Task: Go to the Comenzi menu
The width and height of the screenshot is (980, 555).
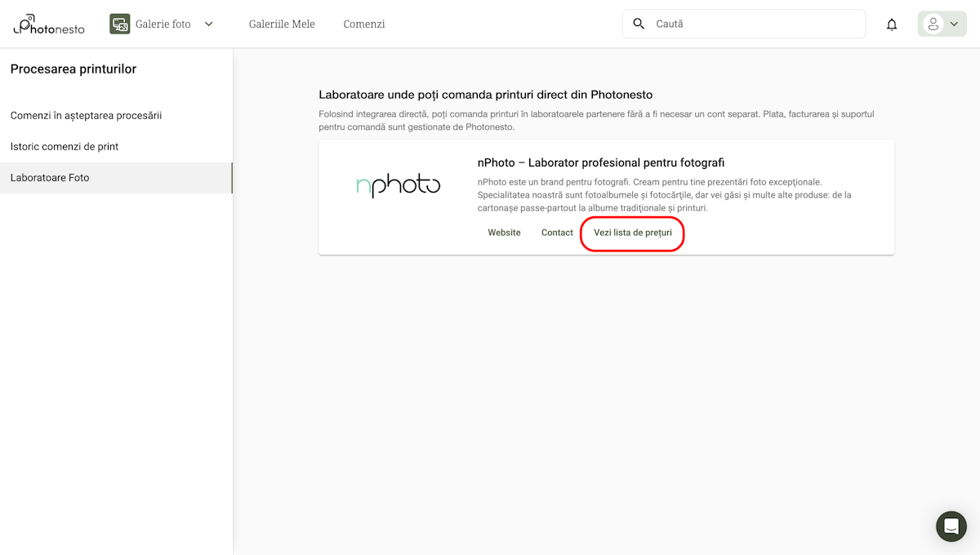Action: 364,24
